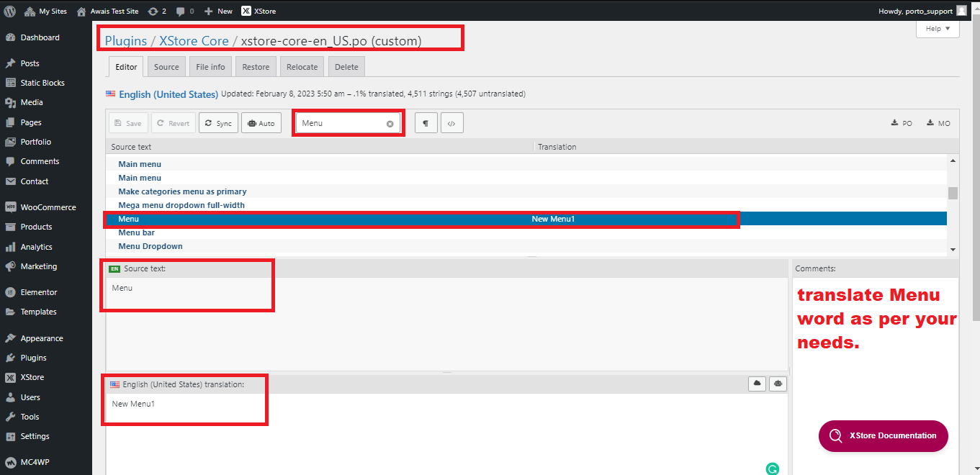Viewport: 980px width, 475px height.
Task: Select first Main menu string row
Action: click(526, 164)
